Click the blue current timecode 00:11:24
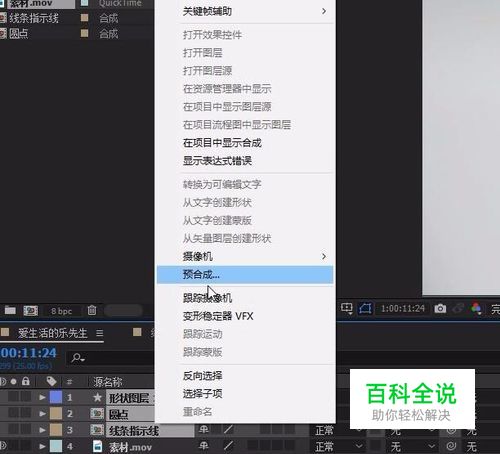The height and width of the screenshot is (454, 500). 29,353
